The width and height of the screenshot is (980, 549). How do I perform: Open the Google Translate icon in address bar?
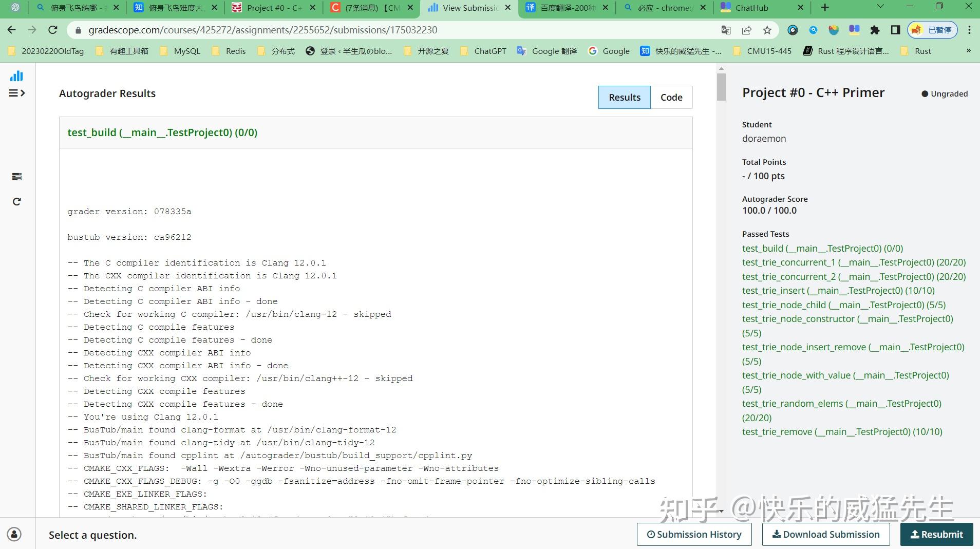pyautogui.click(x=726, y=30)
